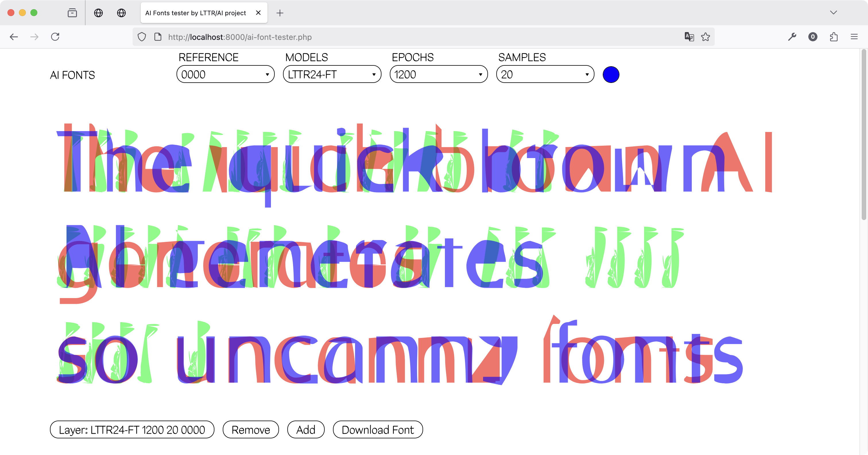The image size is (868, 455).
Task: Open the SAMPLES dropdown showing 20
Action: point(545,74)
